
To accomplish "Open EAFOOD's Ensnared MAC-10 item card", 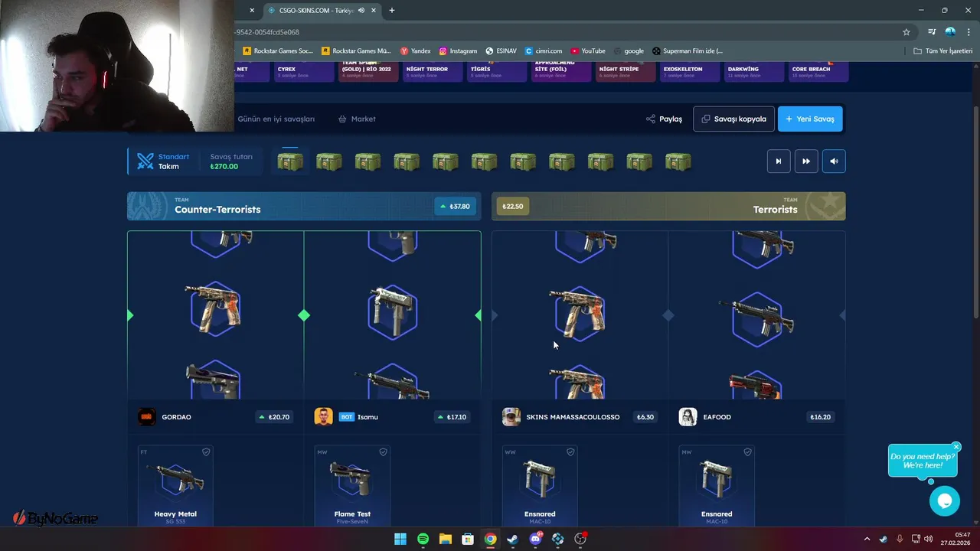I will (717, 485).
